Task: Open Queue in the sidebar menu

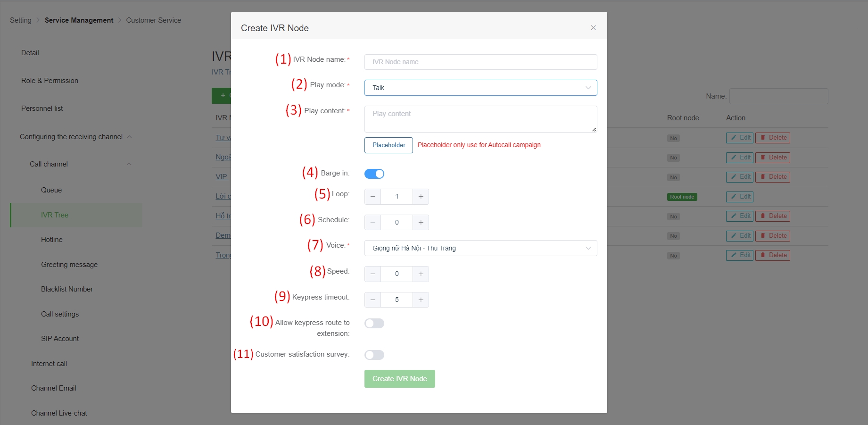Action: [x=51, y=190]
